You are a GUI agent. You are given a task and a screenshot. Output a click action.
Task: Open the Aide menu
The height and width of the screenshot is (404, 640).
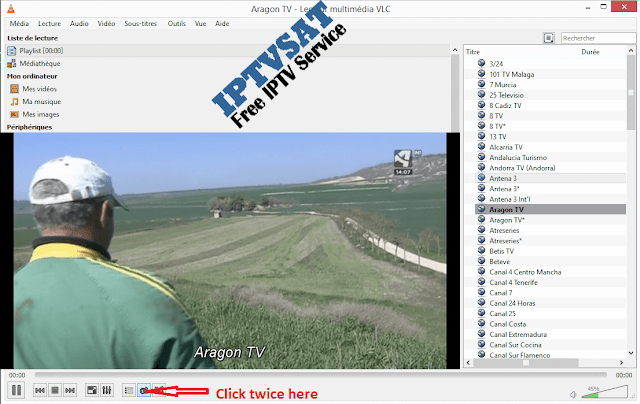click(x=222, y=24)
